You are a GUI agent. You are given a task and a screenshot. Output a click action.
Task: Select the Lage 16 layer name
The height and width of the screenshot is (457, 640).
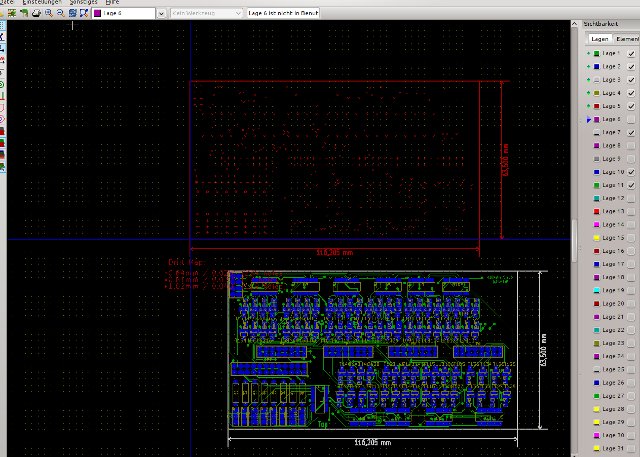[613, 251]
